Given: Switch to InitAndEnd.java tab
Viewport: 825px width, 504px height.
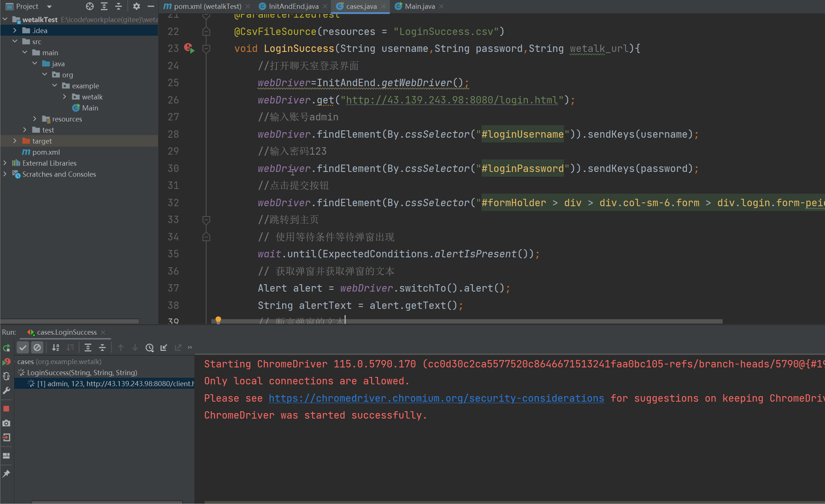Looking at the screenshot, I should pyautogui.click(x=293, y=6).
